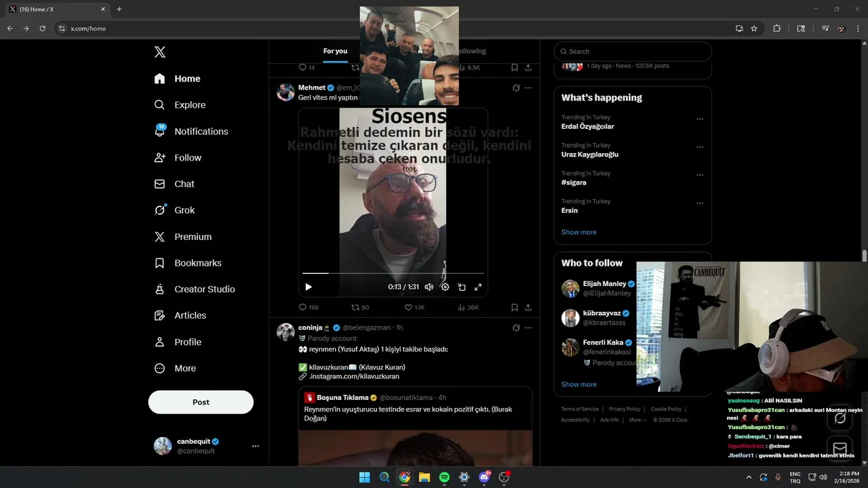
Task: Open a new Chrome tab
Action: [x=119, y=9]
